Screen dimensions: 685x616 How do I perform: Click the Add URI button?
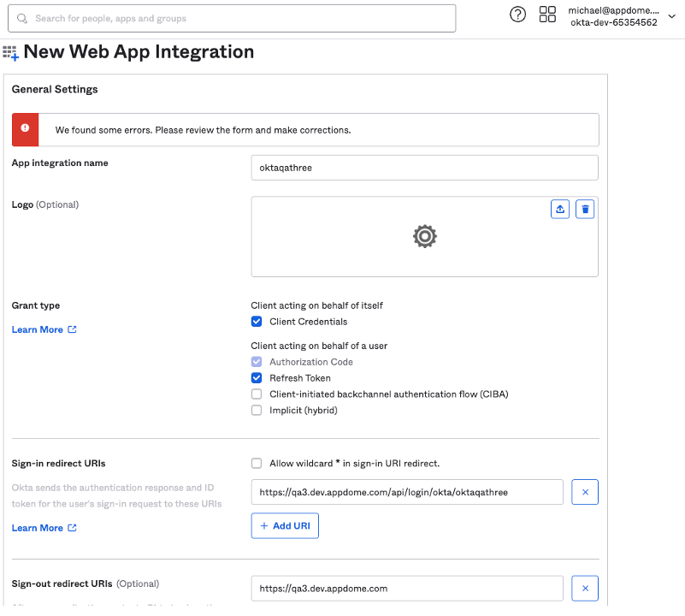(285, 525)
